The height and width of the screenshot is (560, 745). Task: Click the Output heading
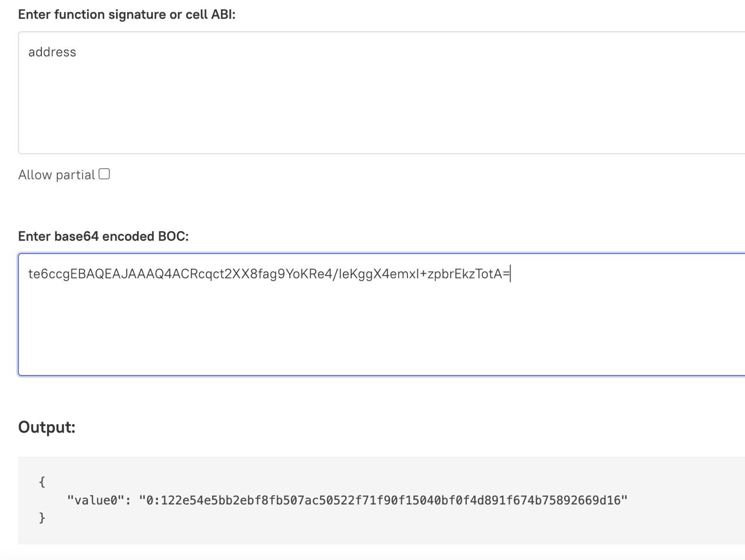click(x=47, y=427)
